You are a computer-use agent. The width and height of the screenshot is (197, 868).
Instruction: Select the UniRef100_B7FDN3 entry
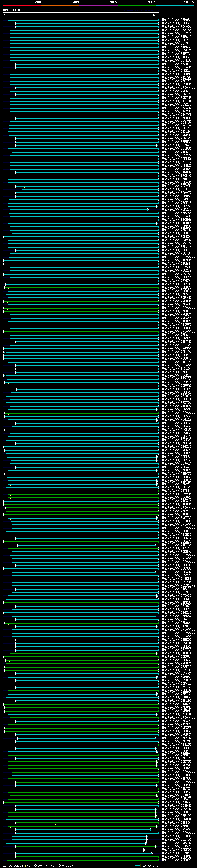coord(176,856)
